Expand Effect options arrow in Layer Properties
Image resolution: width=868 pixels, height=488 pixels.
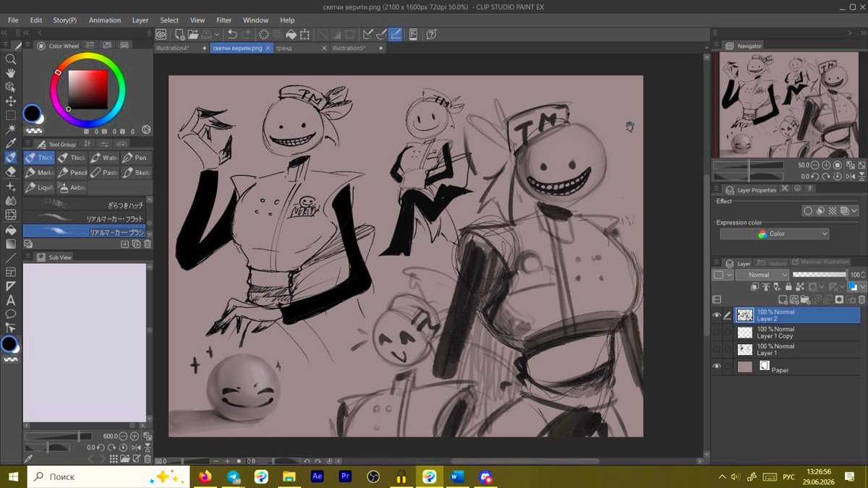[x=854, y=211]
